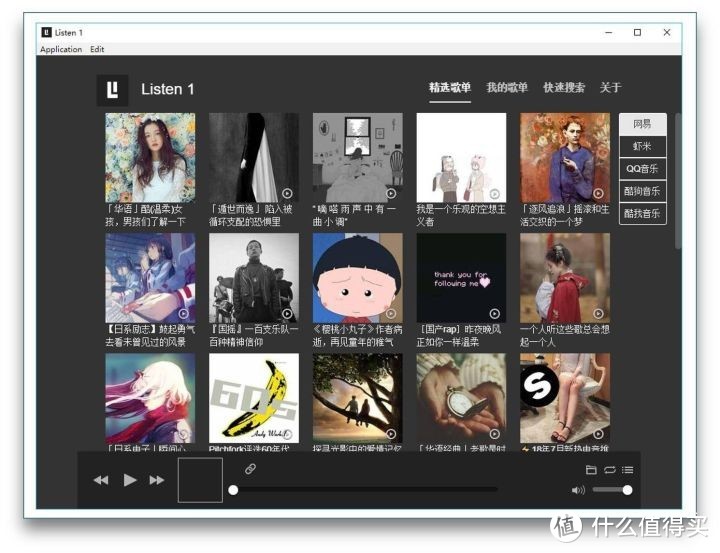
Task: Open the 快速搜索 tab
Action: [x=564, y=87]
